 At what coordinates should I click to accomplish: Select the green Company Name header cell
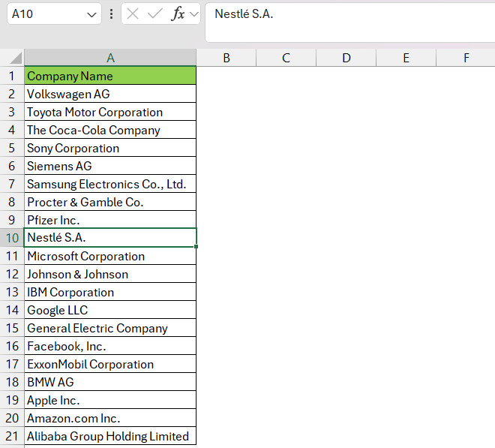pyautogui.click(x=110, y=76)
